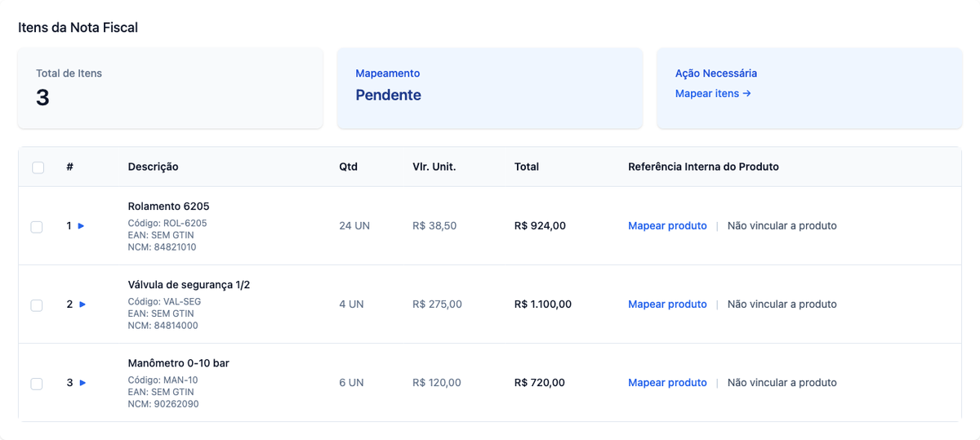The image size is (980, 440).
Task: Select the Qtd column header
Action: click(348, 167)
